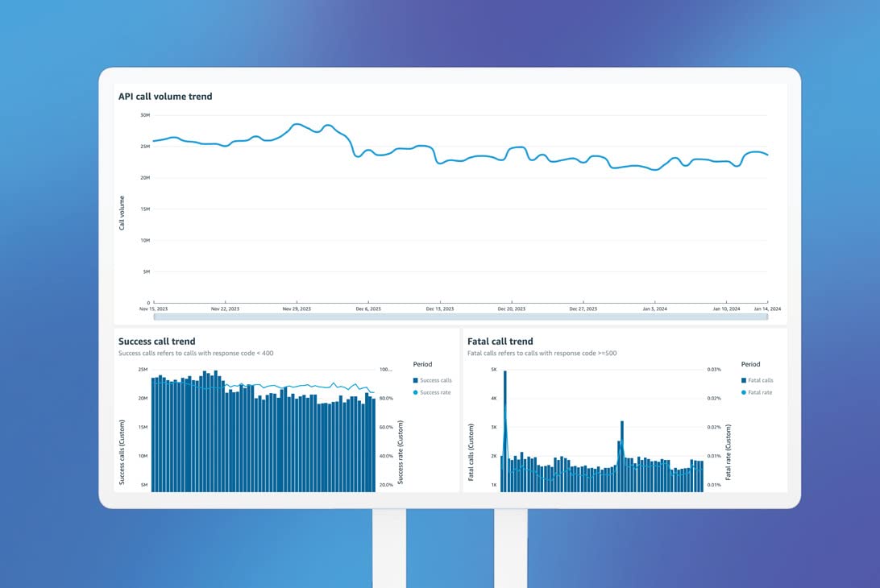The width and height of the screenshot is (880, 588).
Task: Click the 30M gridline label on the API chart
Action: click(x=143, y=115)
